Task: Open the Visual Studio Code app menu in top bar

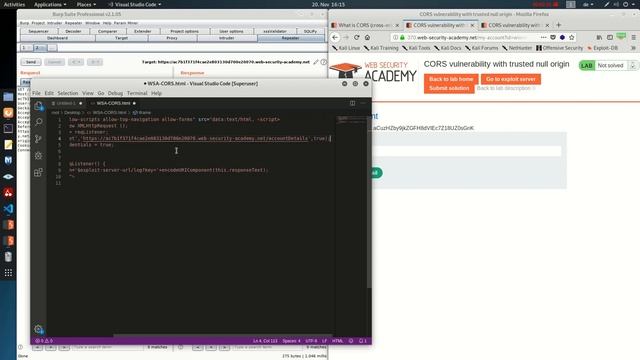Action: point(135,4)
